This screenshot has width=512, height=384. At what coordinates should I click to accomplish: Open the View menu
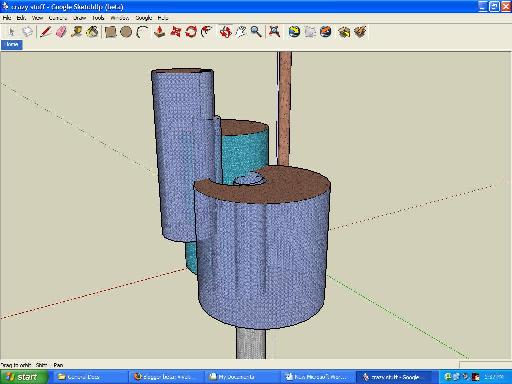pos(37,18)
